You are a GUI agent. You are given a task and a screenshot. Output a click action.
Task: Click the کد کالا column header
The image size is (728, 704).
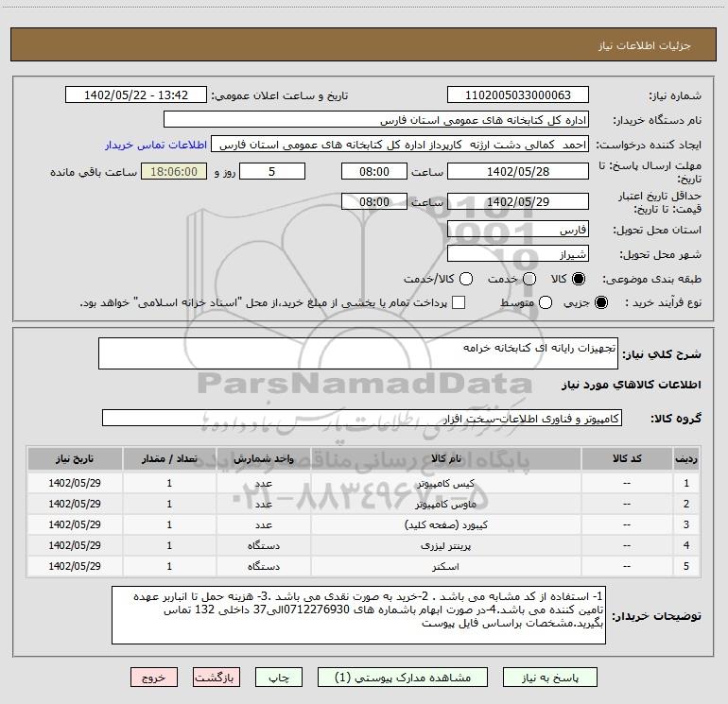627,458
